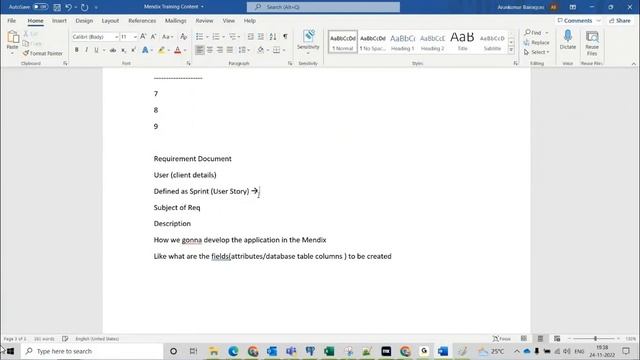640x360 pixels.
Task: Redo the last action
Action: (84, 7)
